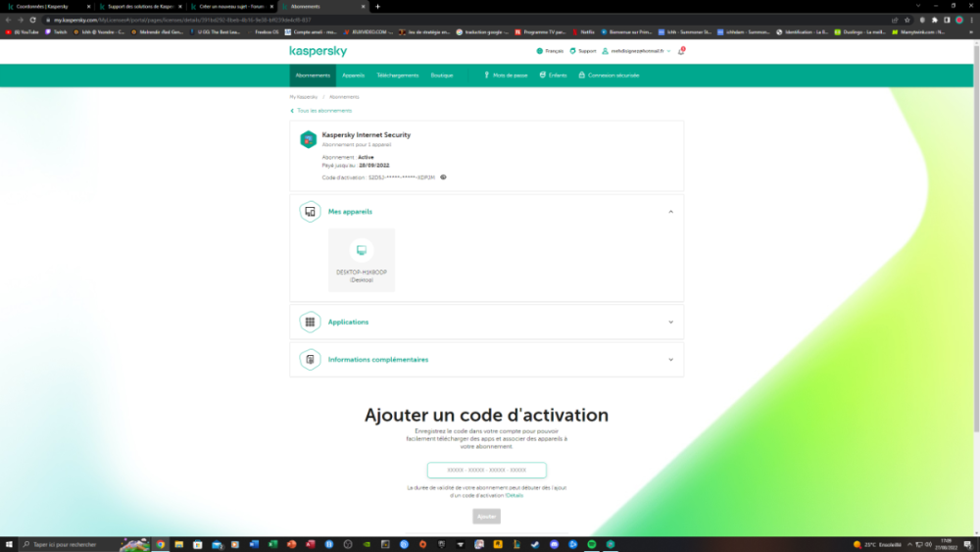980x552 pixels.
Task: Open Word from the taskbar
Action: click(254, 544)
